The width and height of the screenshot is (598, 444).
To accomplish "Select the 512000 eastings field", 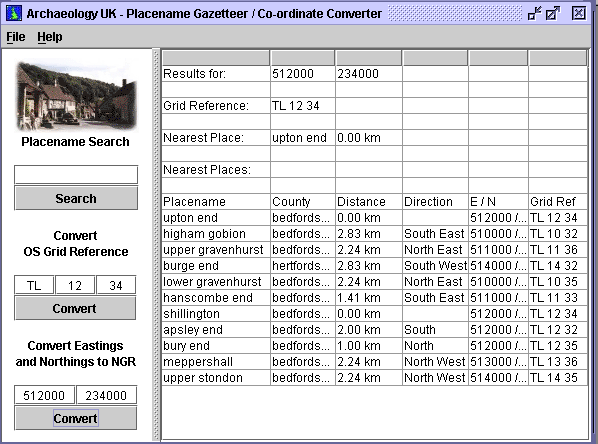I will (x=44, y=395).
